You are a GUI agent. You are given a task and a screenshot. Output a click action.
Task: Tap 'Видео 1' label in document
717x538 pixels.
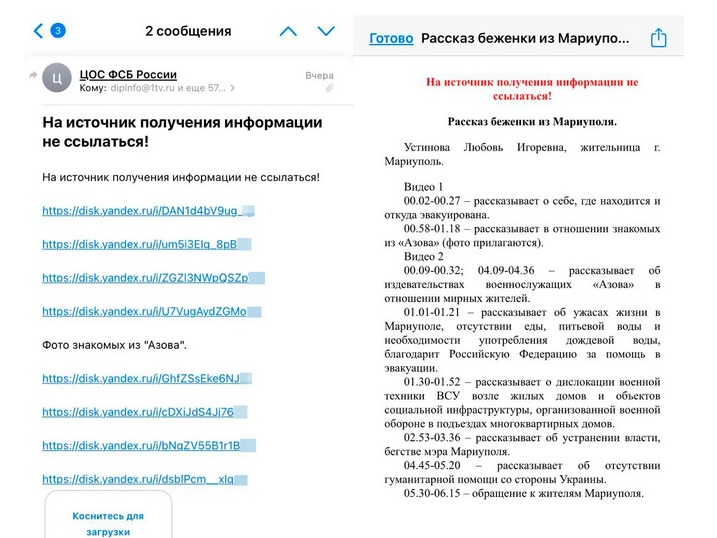coord(423,187)
